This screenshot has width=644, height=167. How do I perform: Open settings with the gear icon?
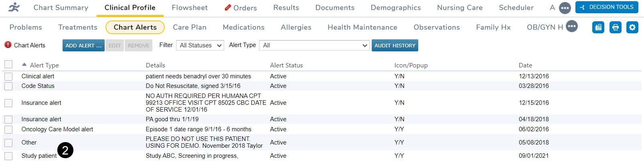tap(632, 27)
